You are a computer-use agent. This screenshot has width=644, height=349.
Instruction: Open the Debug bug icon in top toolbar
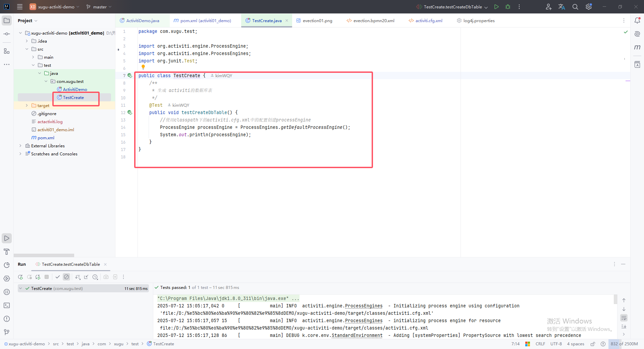click(508, 7)
